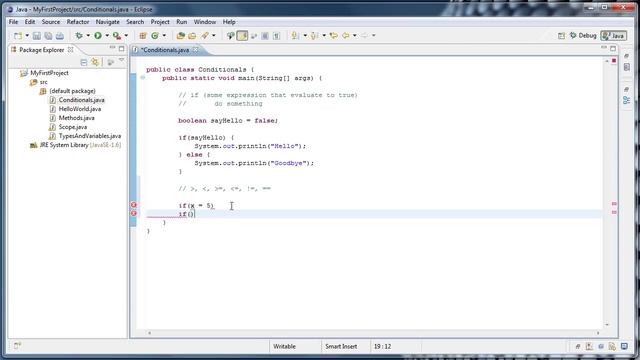Click Smart Insert in status bar

coord(341,347)
